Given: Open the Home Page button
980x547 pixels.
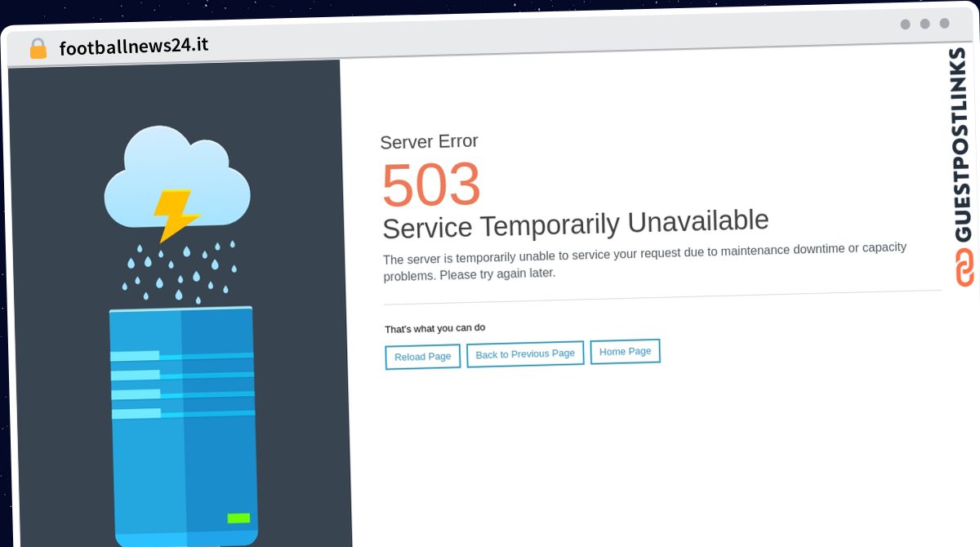Looking at the screenshot, I should [x=626, y=352].
